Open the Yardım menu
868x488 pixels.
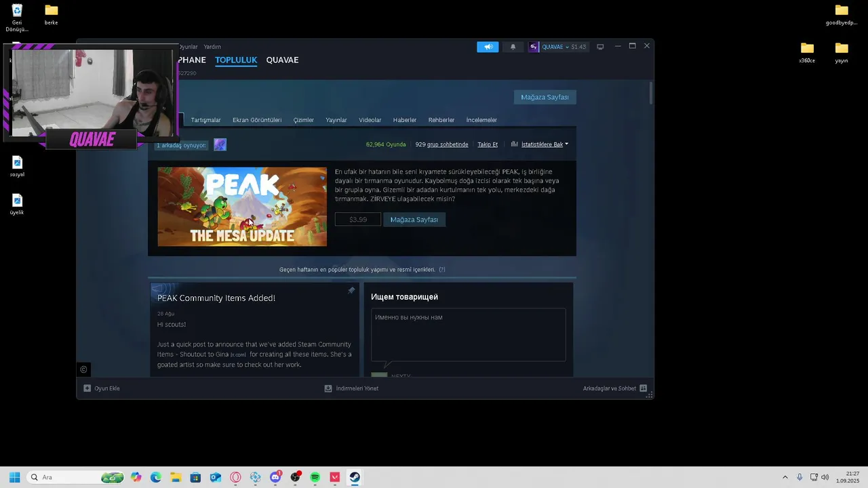[x=212, y=47]
